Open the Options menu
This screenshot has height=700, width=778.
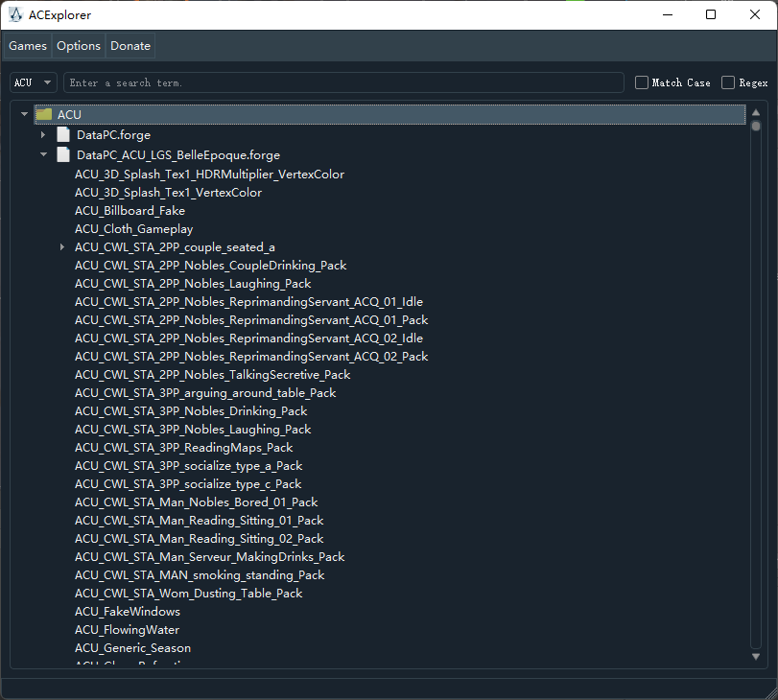click(79, 46)
